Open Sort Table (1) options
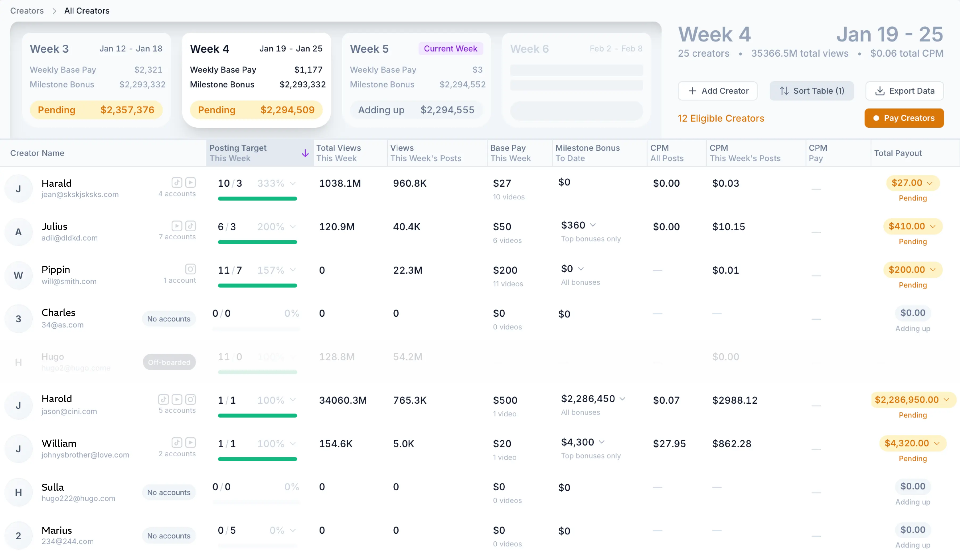The image size is (960, 560). (x=811, y=91)
